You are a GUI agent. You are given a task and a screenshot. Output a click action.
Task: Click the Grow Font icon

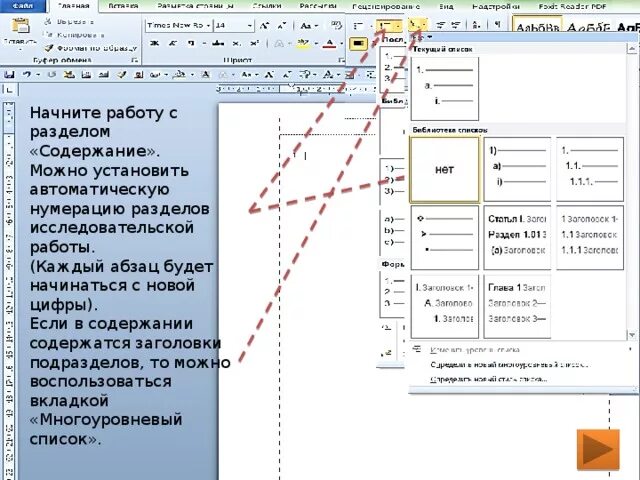264,26
